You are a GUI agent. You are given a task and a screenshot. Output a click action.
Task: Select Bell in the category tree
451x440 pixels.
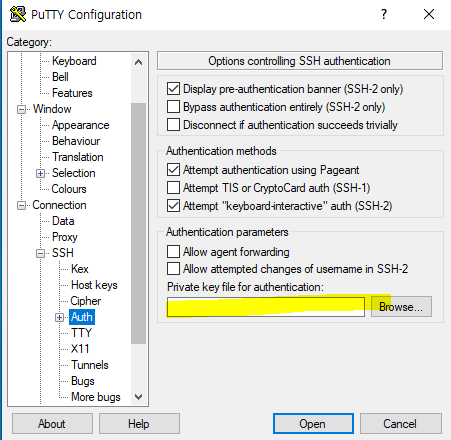click(x=60, y=77)
